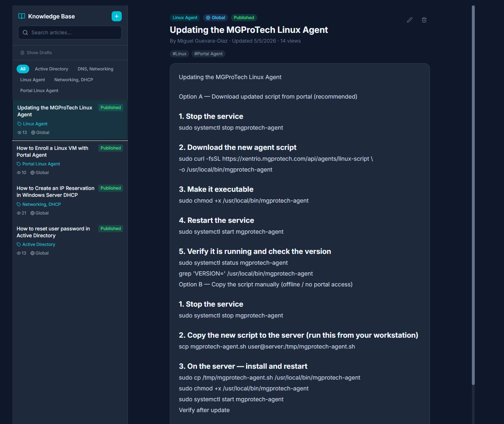Image resolution: width=504 pixels, height=424 pixels.
Task: Click the Linux Agent badge above title
Action: pyautogui.click(x=185, y=18)
